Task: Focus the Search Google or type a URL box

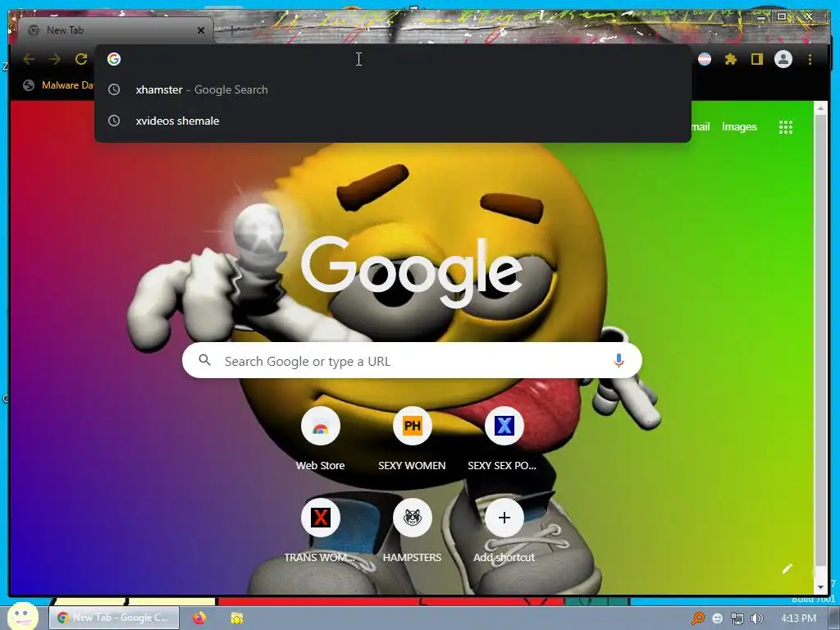Action: 412,361
